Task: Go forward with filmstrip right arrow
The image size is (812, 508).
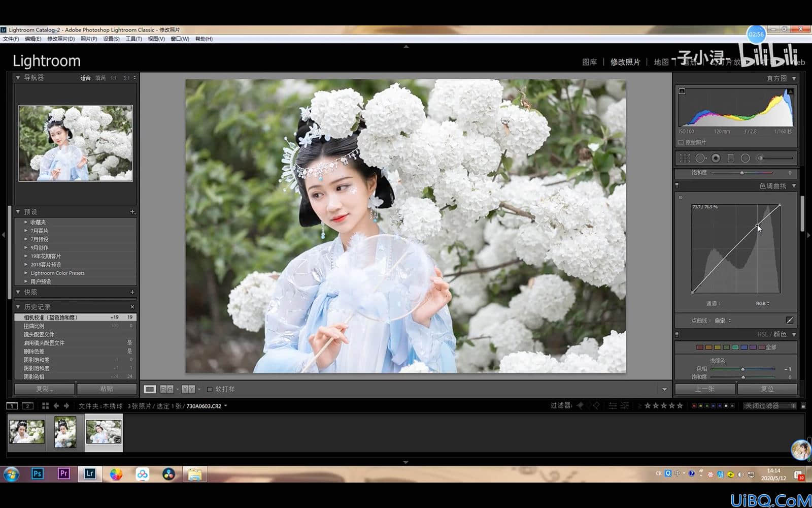Action: (66, 406)
